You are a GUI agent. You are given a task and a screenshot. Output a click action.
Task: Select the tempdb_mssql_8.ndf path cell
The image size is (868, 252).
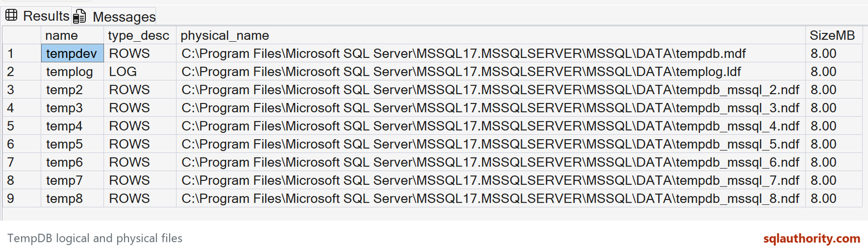click(490, 198)
